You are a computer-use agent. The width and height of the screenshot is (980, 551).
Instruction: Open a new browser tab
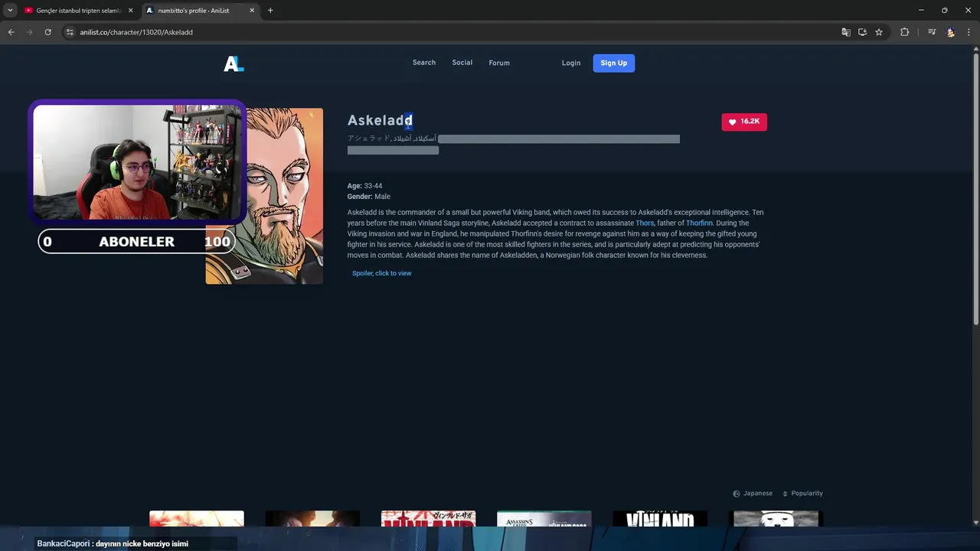click(270, 11)
